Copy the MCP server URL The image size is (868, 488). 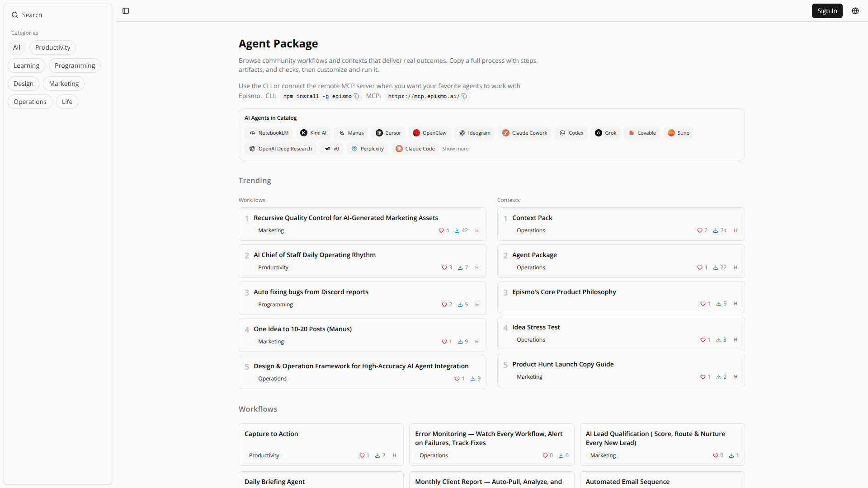(x=464, y=96)
